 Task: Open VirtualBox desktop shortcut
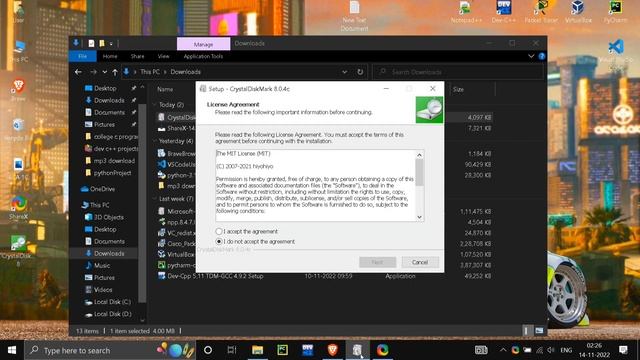coord(578,11)
